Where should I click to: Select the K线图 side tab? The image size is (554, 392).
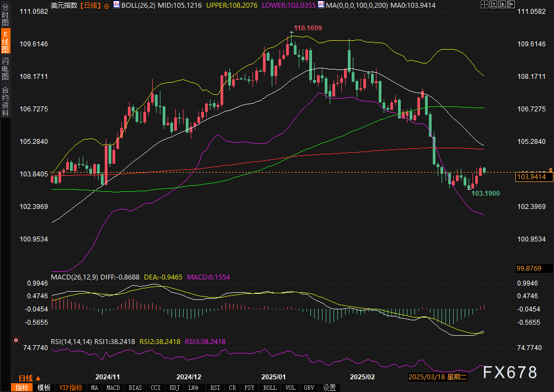point(5,42)
